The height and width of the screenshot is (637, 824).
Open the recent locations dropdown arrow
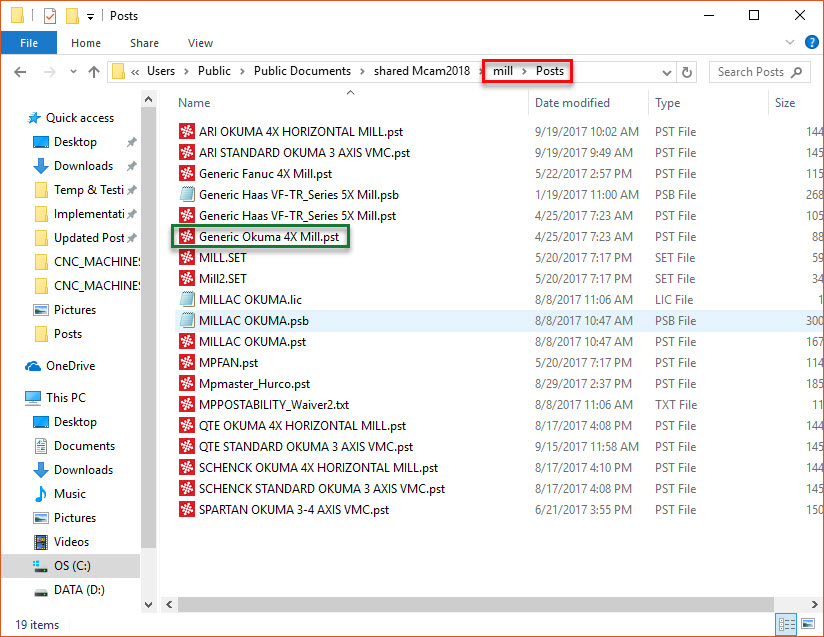(x=73, y=72)
